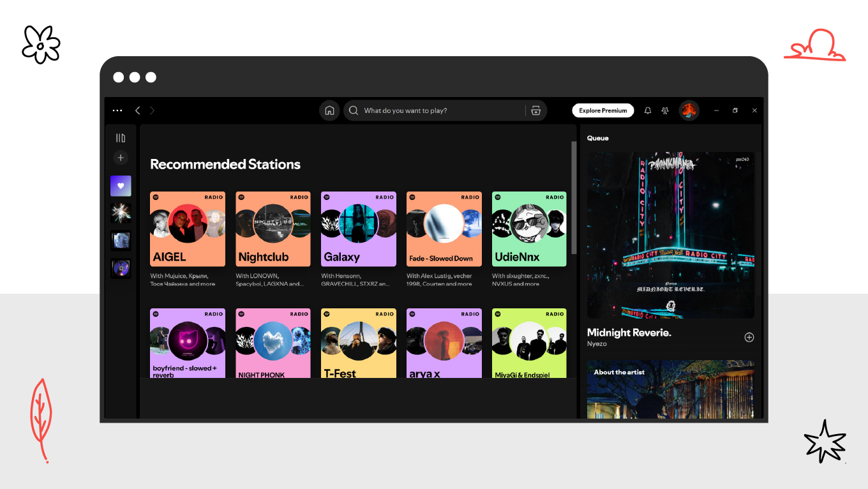Switch to the Queue panel
The width and height of the screenshot is (868, 489).
click(x=598, y=138)
